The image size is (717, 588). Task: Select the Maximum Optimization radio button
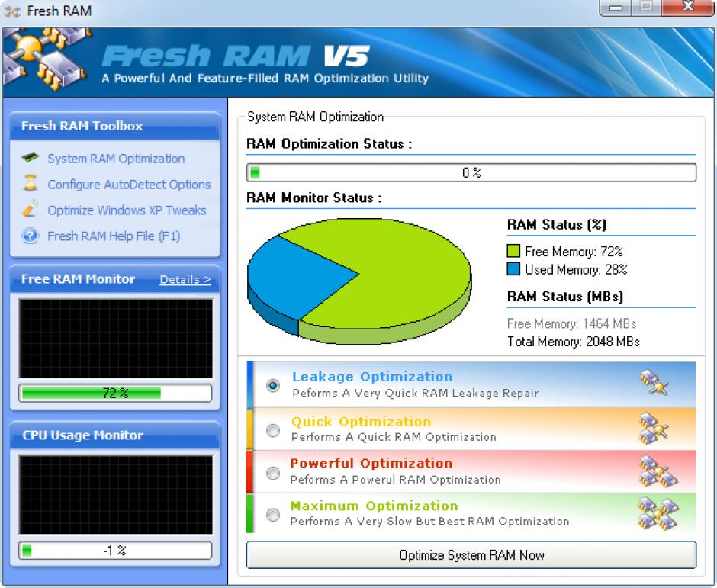tap(273, 515)
